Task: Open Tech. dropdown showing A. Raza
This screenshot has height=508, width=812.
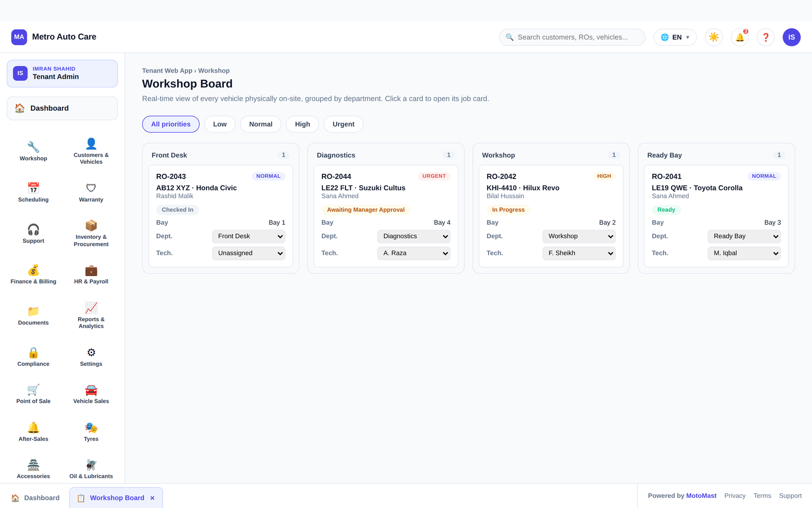Action: coord(414,253)
